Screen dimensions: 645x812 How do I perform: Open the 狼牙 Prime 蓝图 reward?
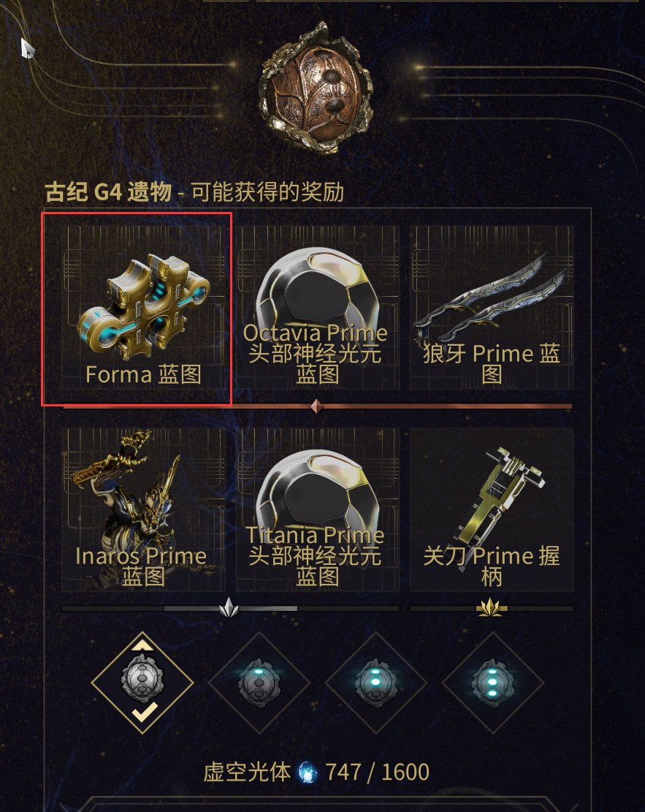[x=492, y=307]
